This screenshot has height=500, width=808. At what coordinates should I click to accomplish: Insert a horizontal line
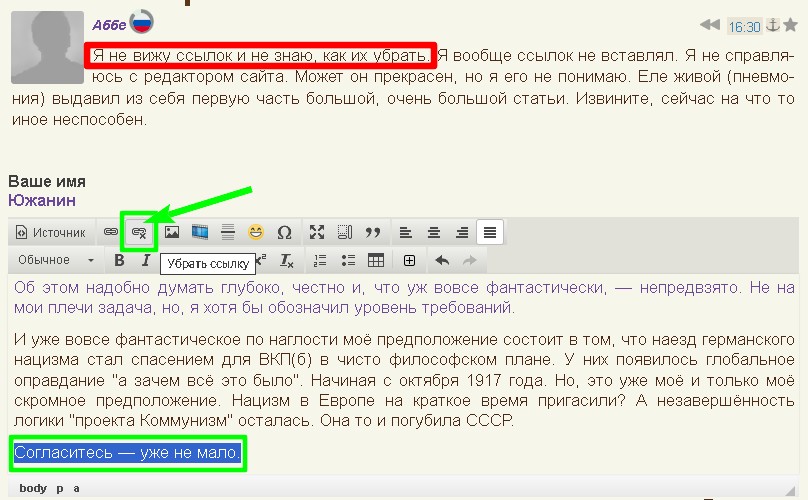(228, 232)
